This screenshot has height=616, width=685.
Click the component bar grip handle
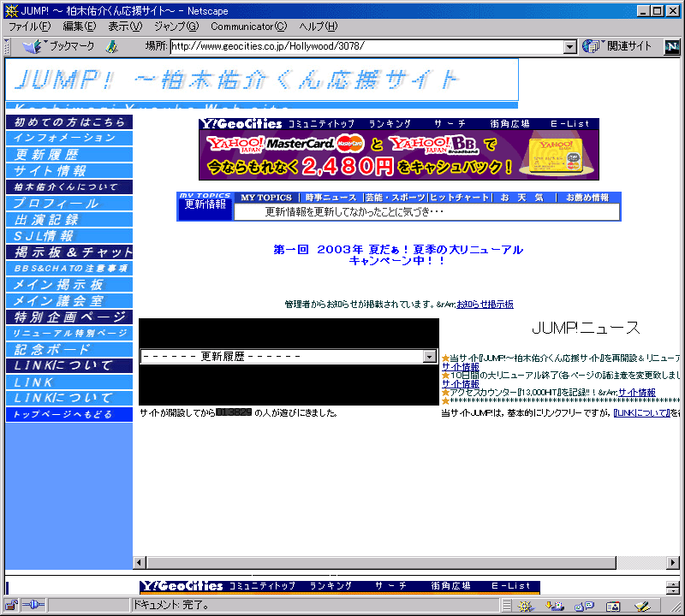(506, 606)
